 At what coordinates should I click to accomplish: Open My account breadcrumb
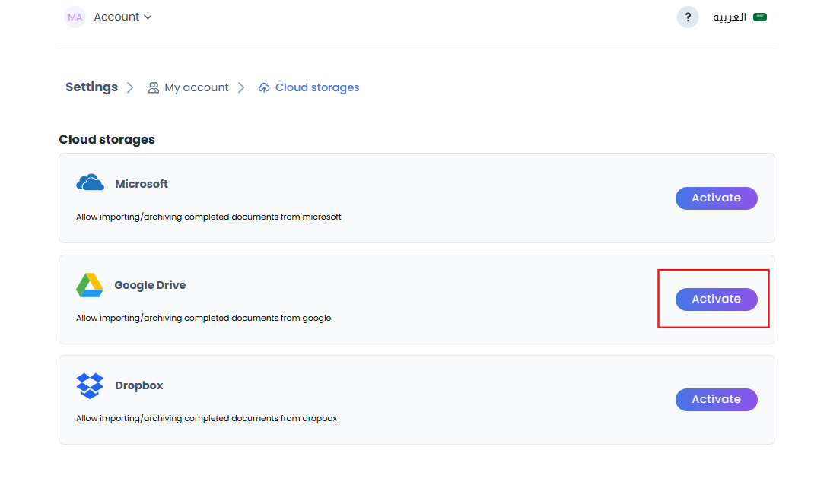pyautogui.click(x=188, y=87)
